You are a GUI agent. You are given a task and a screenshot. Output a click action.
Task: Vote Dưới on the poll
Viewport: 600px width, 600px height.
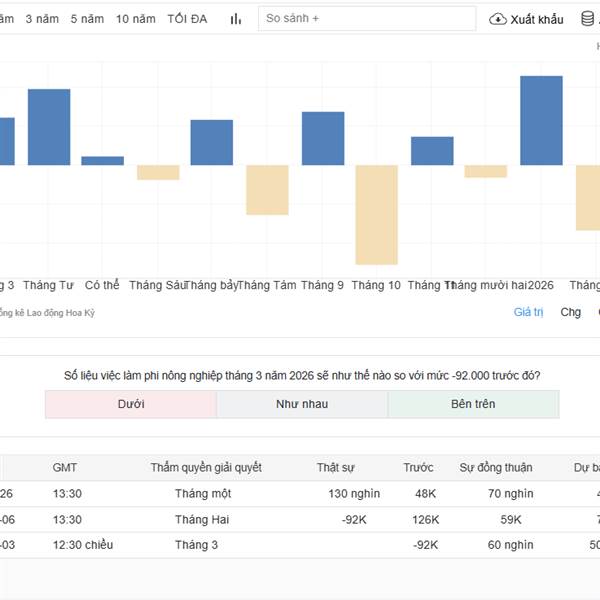(x=131, y=404)
